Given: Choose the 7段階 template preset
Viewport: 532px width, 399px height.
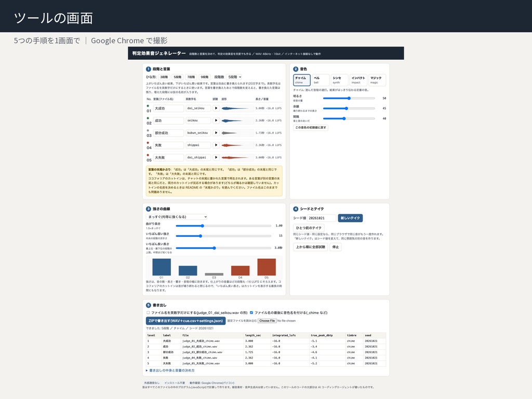Looking at the screenshot, I should 191,77.
